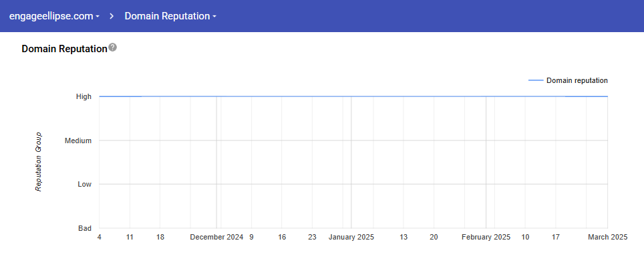Click the 'Medium' y-axis label
The height and width of the screenshot is (271, 644).
tap(78, 141)
